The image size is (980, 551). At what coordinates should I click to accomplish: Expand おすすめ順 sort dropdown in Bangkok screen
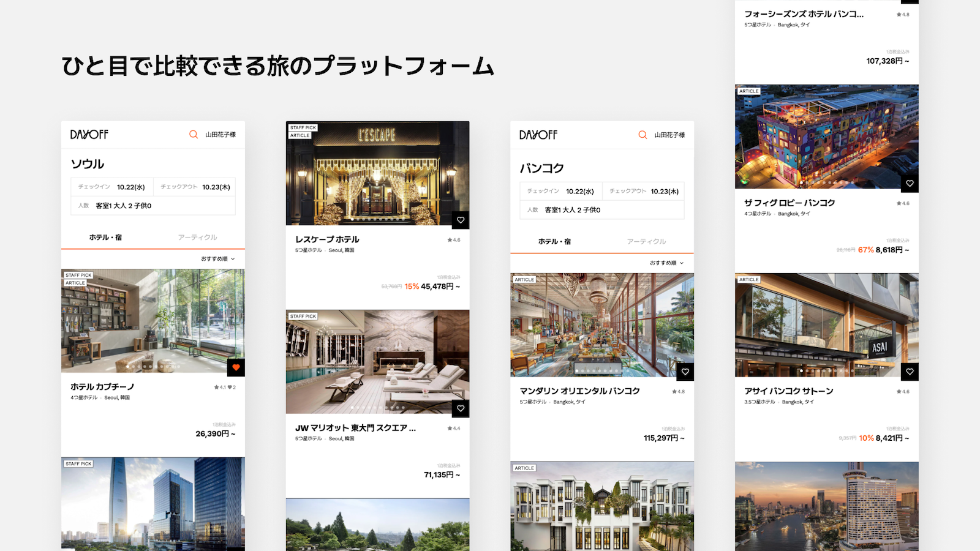coord(666,263)
